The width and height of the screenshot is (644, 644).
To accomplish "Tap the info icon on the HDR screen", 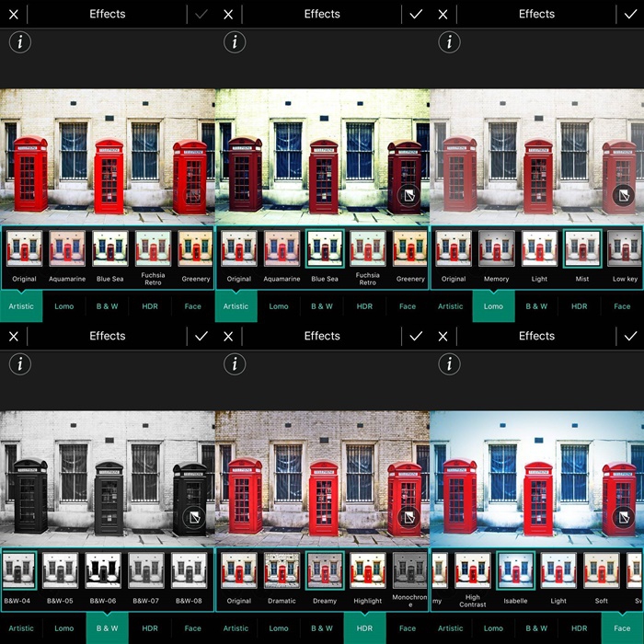I will pos(235,364).
